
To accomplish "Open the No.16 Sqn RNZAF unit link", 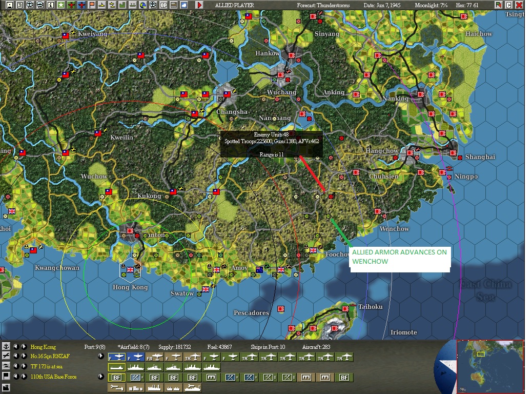I will coord(50,356).
